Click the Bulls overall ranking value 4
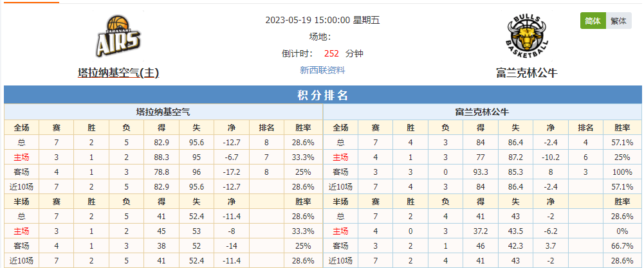The height and width of the screenshot is (268, 644). coord(585,143)
